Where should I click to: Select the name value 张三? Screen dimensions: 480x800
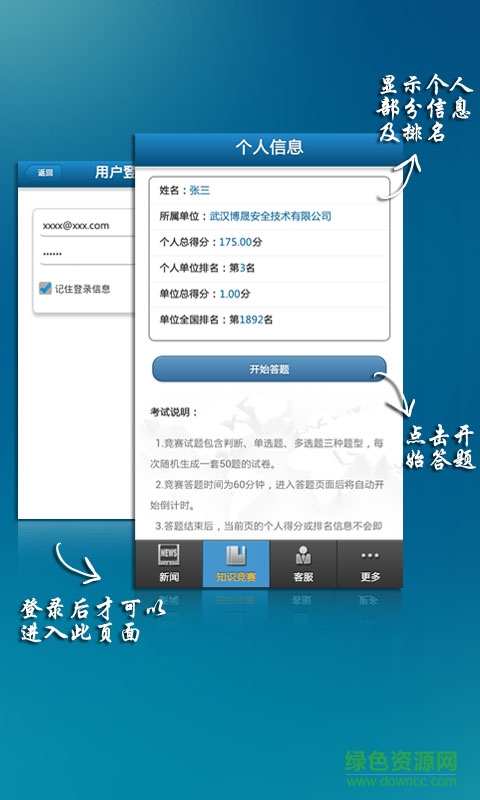point(199,190)
